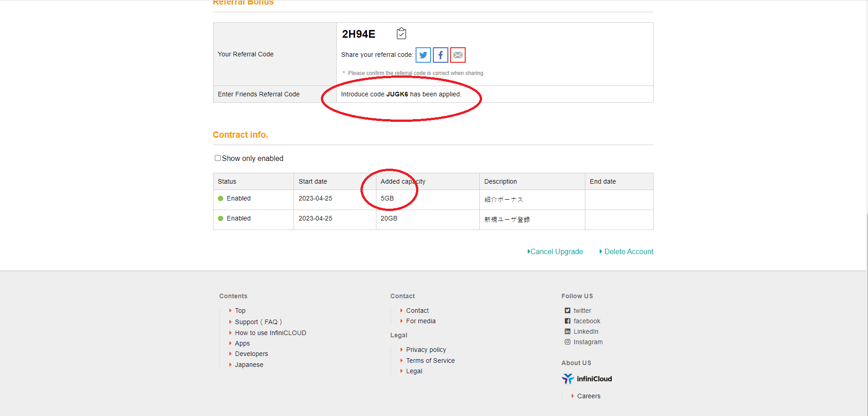Open How to use InfiniCLOUD
The height and width of the screenshot is (416, 868).
coord(270,333)
